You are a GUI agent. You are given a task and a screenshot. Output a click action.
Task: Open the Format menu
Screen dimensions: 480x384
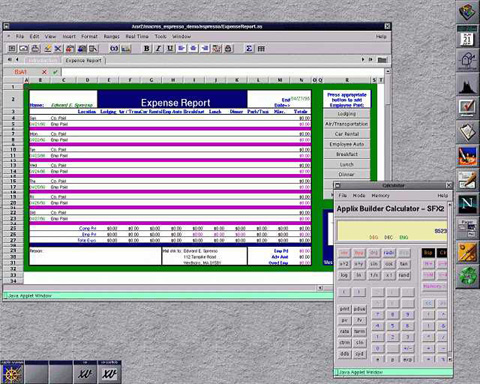(x=89, y=36)
